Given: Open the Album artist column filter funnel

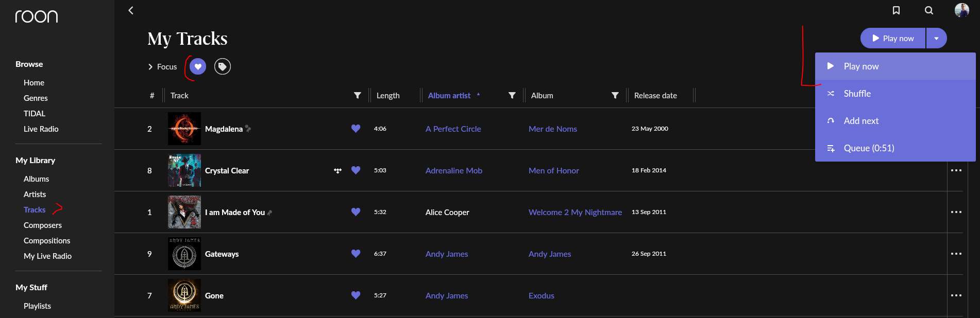Looking at the screenshot, I should (512, 95).
